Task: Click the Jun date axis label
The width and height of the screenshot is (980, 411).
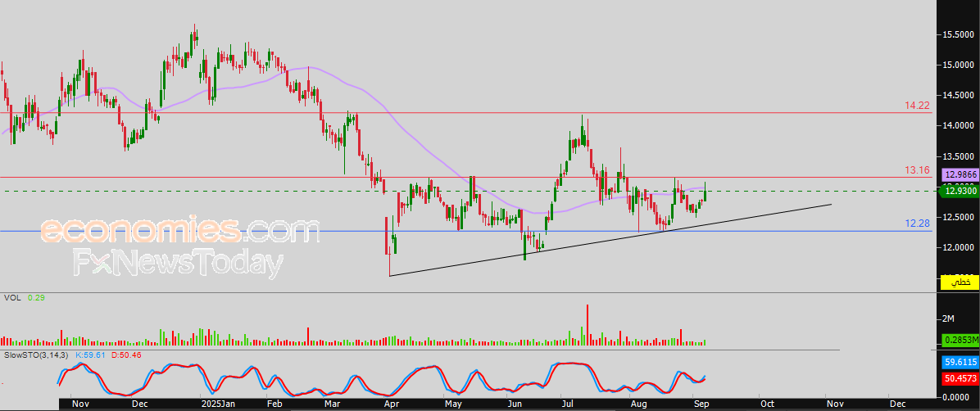Action: pyautogui.click(x=515, y=404)
